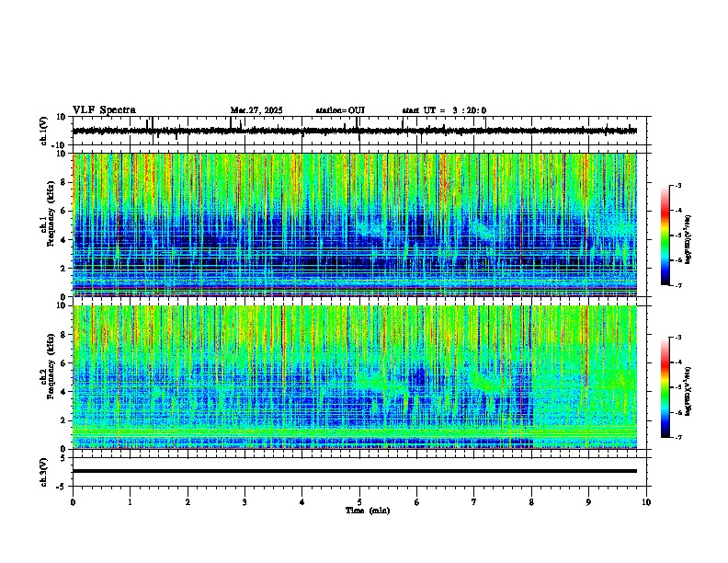
Task: Click the '-7' label on ch.2 color bar
Action: click(x=677, y=438)
